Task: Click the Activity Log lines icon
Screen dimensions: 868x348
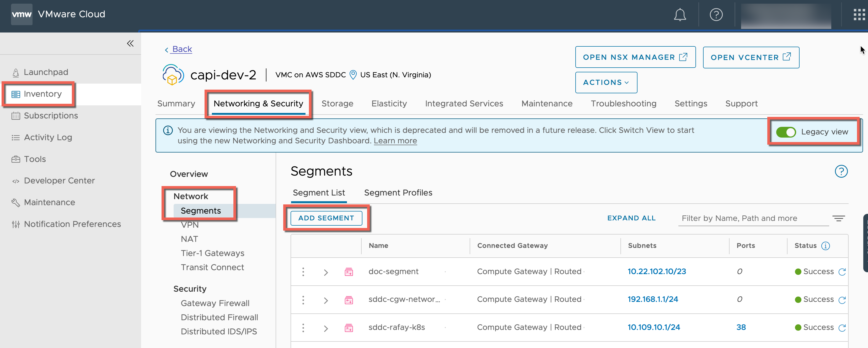Action: click(15, 138)
